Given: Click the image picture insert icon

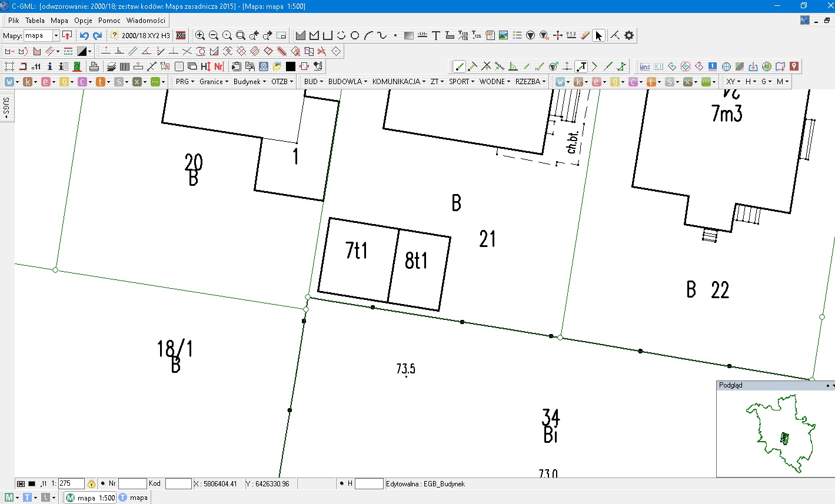Looking at the screenshot, I should coord(503,35).
